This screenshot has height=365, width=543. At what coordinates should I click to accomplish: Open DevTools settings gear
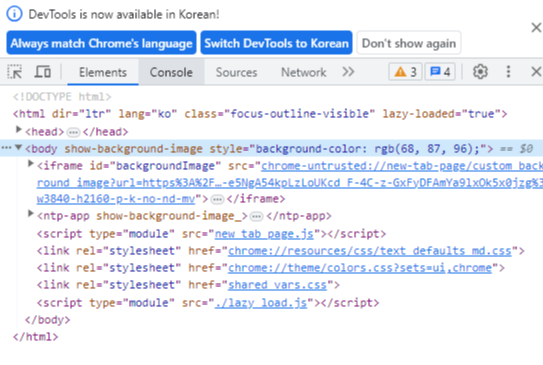click(480, 72)
